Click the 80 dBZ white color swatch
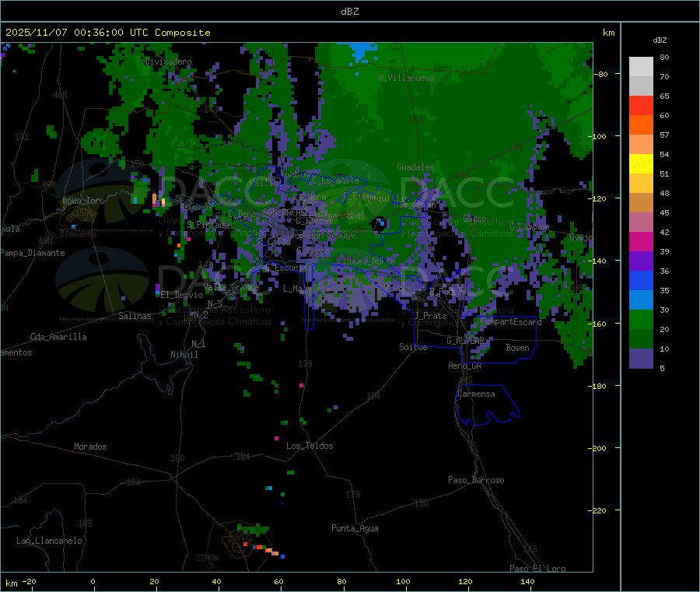Screen dimensions: 700x592 tap(641, 66)
